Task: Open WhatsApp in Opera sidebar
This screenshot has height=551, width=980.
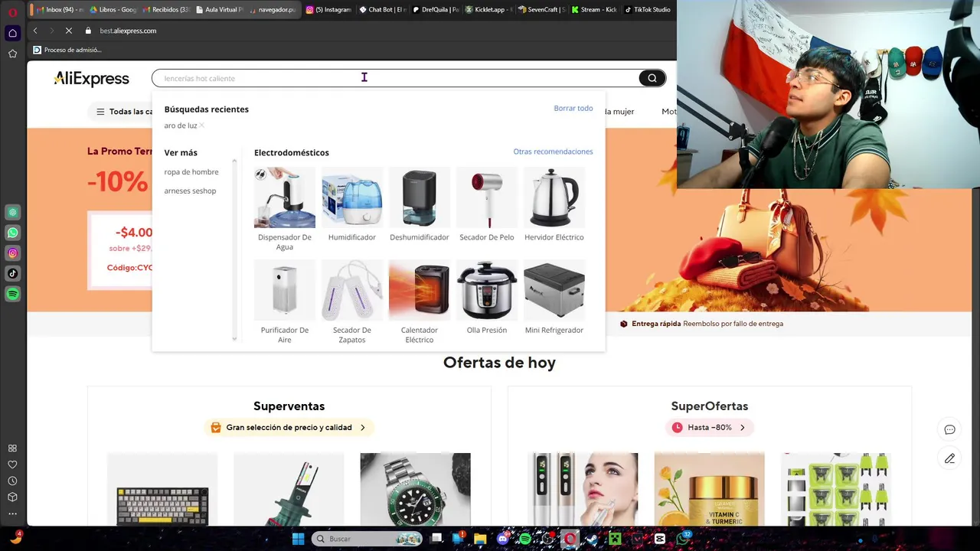Action: coord(12,233)
